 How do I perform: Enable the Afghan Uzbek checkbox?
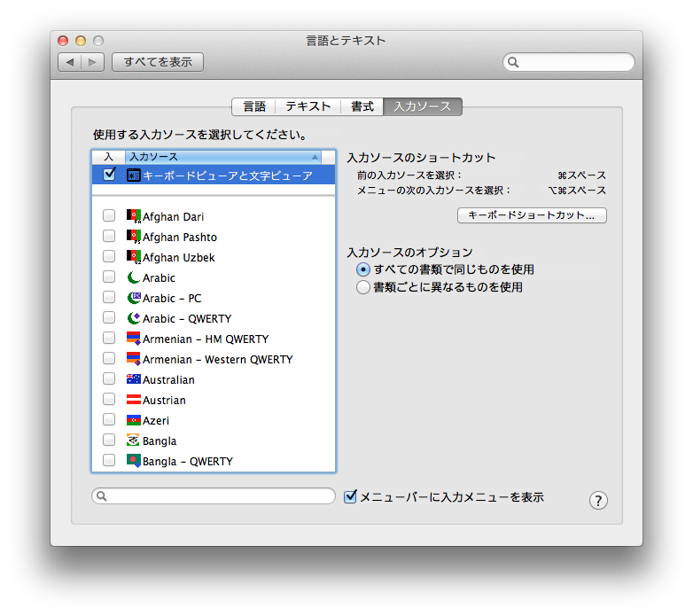(x=109, y=256)
